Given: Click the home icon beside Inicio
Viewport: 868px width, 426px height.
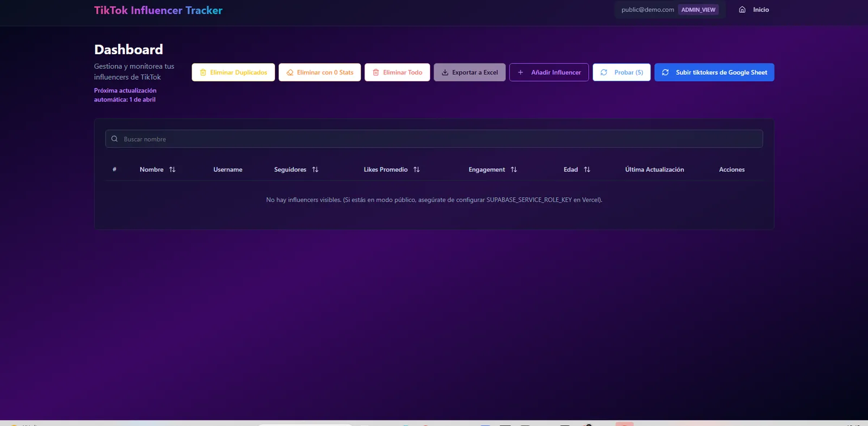Looking at the screenshot, I should pyautogui.click(x=742, y=10).
